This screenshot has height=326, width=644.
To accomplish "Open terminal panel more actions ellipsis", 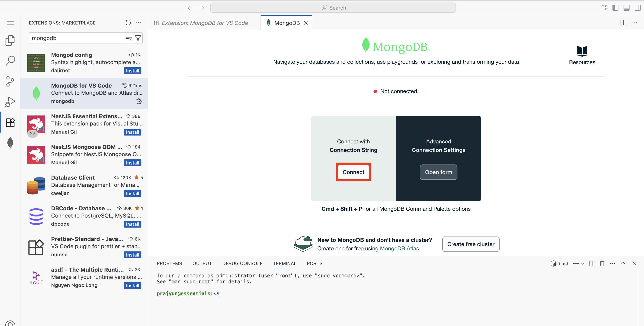I will click(612, 263).
